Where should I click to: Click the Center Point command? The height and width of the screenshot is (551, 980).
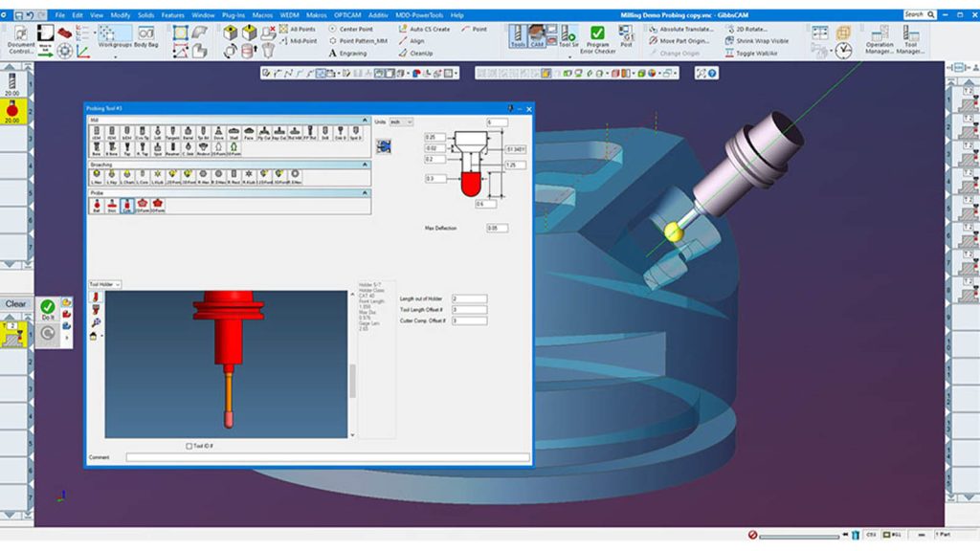[350, 29]
